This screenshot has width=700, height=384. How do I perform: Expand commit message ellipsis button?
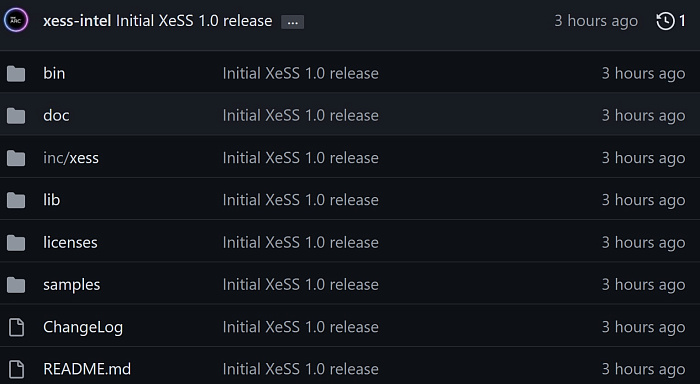coord(292,22)
